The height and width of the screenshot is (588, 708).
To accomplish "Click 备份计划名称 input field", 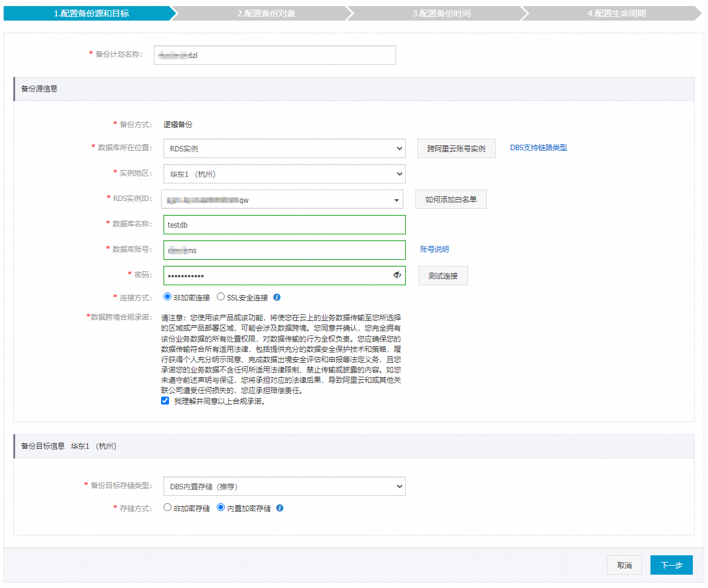I will click(x=275, y=55).
